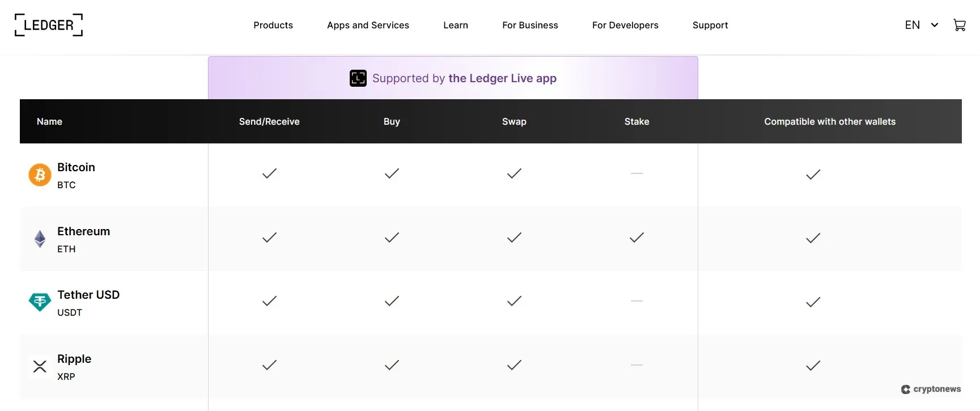This screenshot has height=411, width=980.
Task: Click the Ripple XRP icon
Action: point(40,366)
